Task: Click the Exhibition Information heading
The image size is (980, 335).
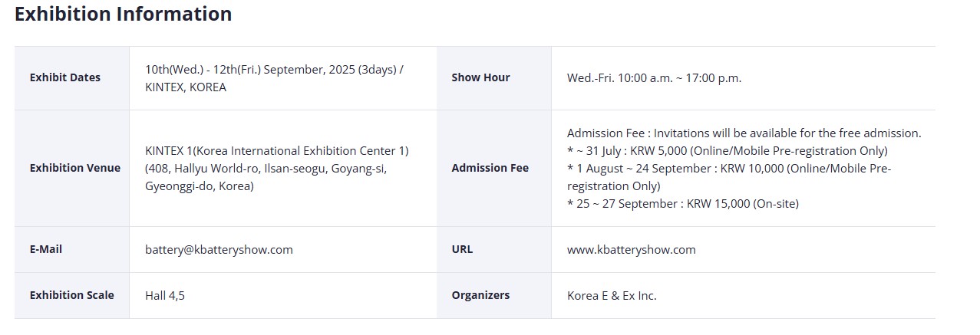Action: coord(124,14)
